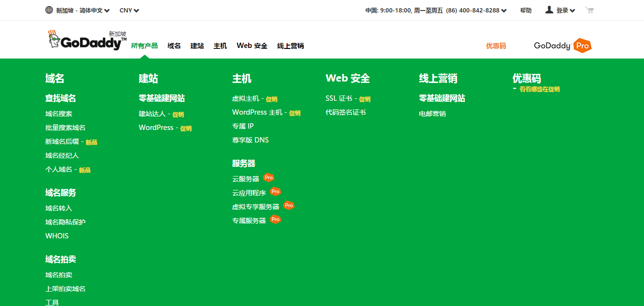Open SSL 证书 link
The image size is (644, 306).
pos(339,98)
